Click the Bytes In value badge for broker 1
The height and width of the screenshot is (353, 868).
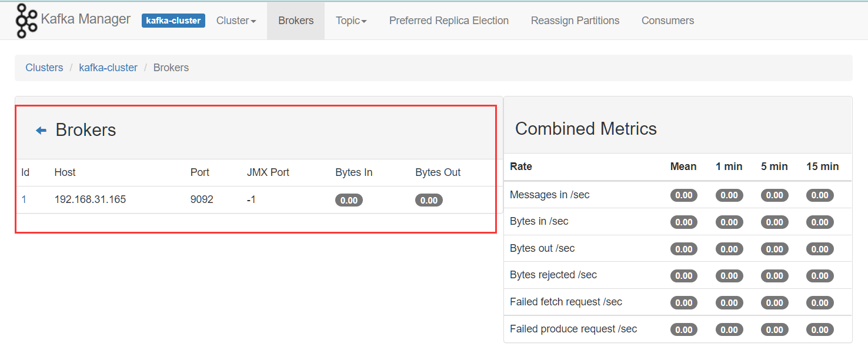tap(349, 200)
